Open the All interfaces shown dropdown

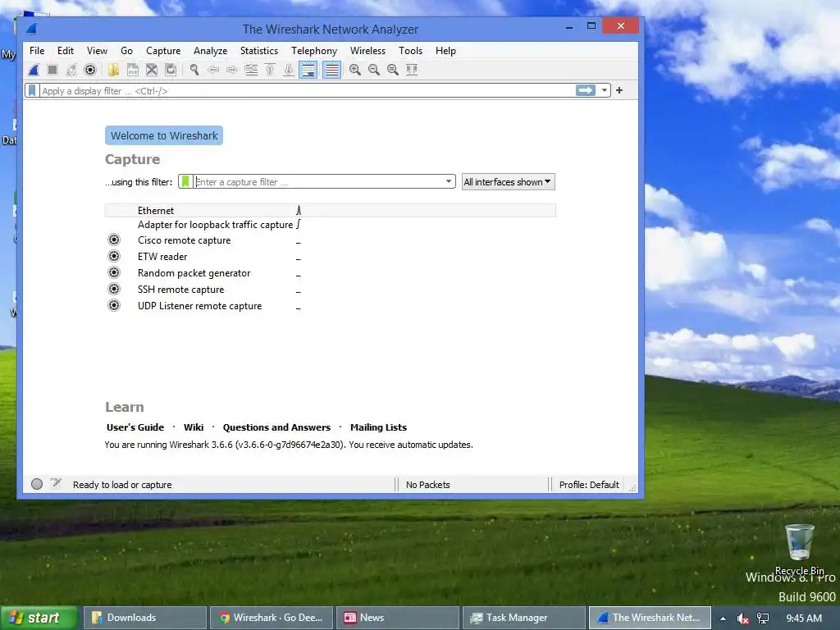coord(508,182)
